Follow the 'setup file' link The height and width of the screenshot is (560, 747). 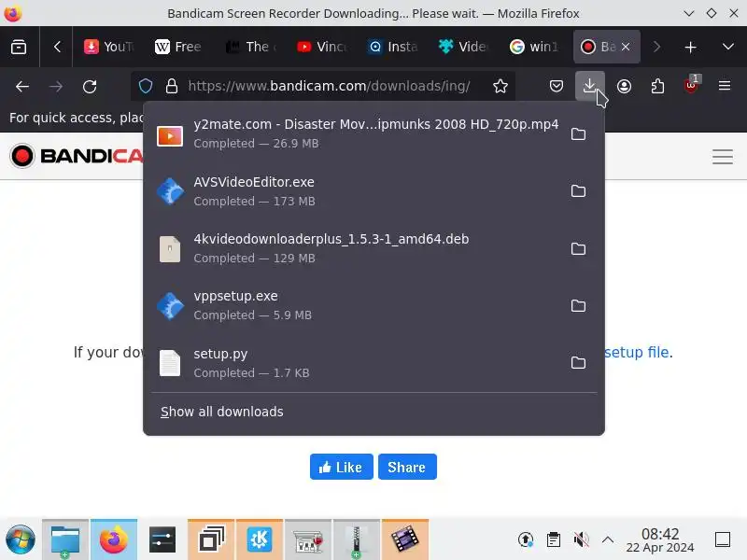637,353
